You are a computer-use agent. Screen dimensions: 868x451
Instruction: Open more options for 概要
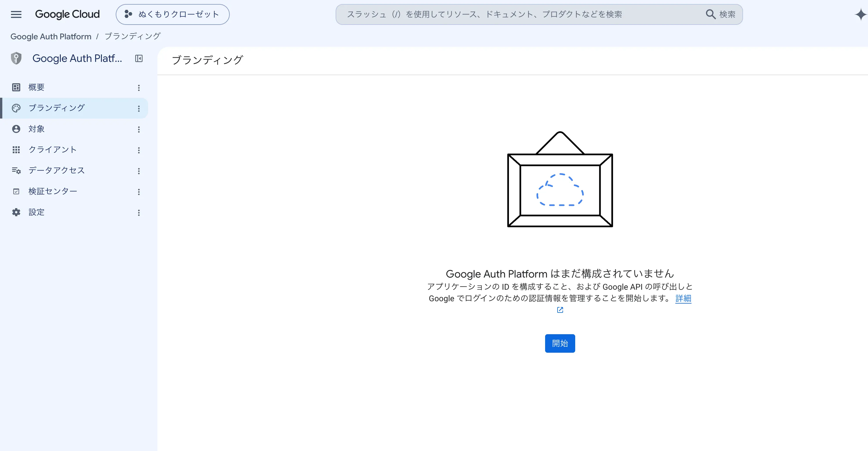point(139,88)
